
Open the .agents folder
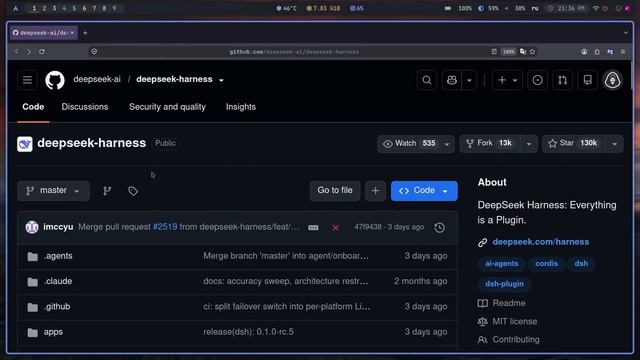pos(58,256)
